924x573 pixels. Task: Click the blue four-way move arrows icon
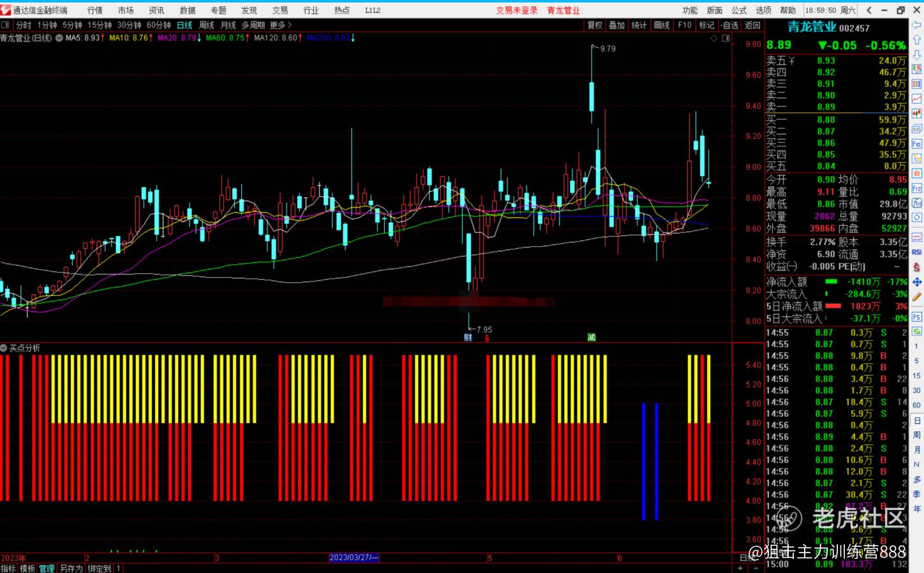(917, 281)
